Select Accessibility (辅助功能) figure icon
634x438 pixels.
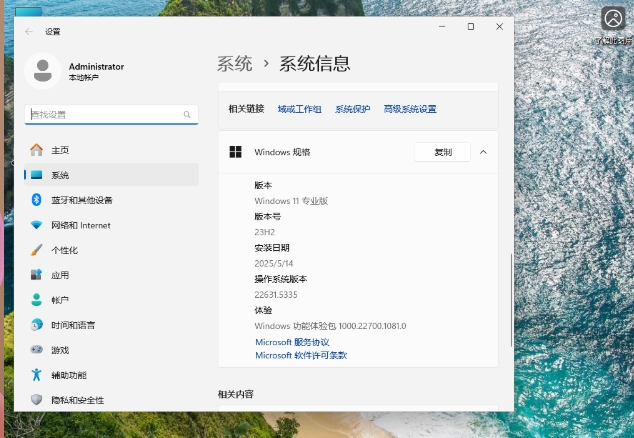point(37,375)
